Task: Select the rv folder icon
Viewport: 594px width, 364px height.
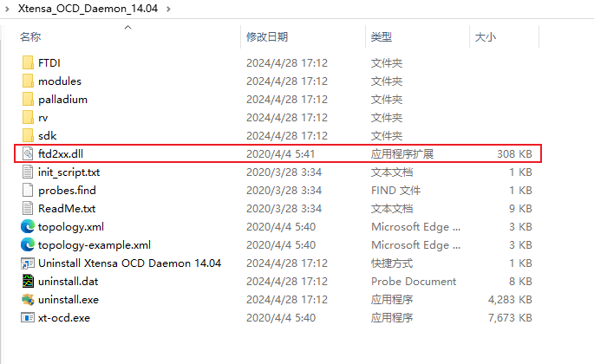Action: [28, 117]
